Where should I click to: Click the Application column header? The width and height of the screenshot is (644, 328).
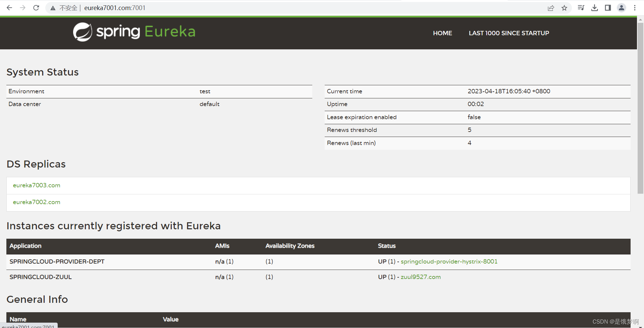coord(25,246)
